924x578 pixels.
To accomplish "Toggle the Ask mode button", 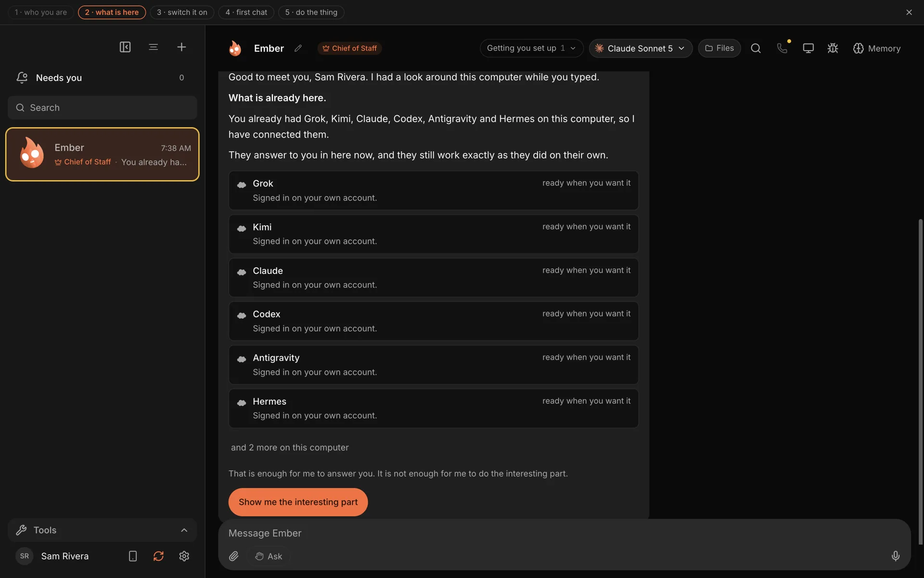I will (269, 556).
